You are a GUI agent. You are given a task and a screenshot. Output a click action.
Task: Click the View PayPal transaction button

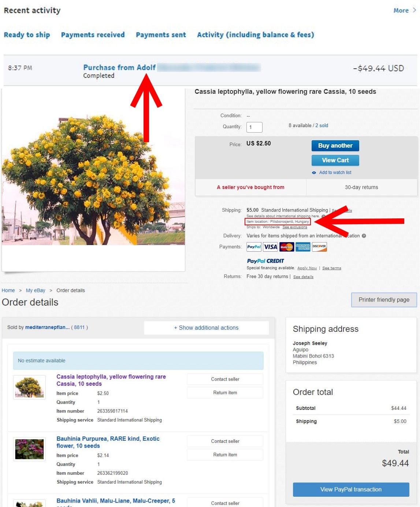point(351,490)
